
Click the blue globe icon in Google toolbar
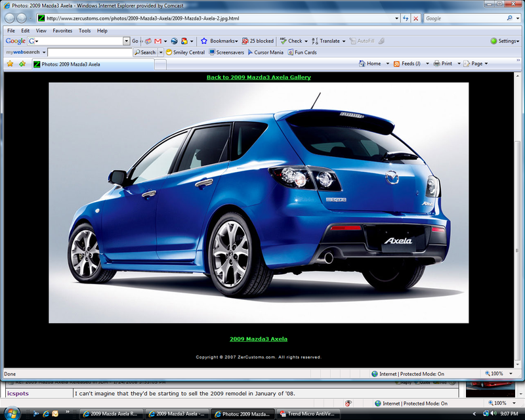[174, 41]
